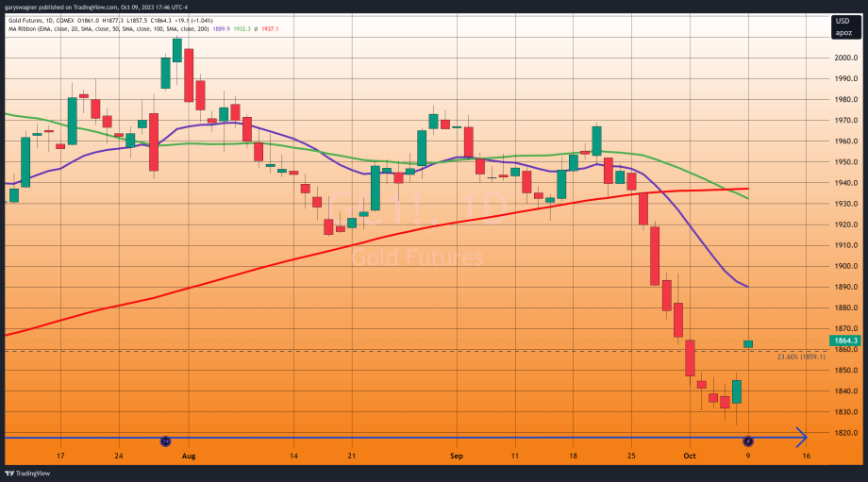
Task: Click the 2000.0 price axis label
Action: (x=844, y=58)
